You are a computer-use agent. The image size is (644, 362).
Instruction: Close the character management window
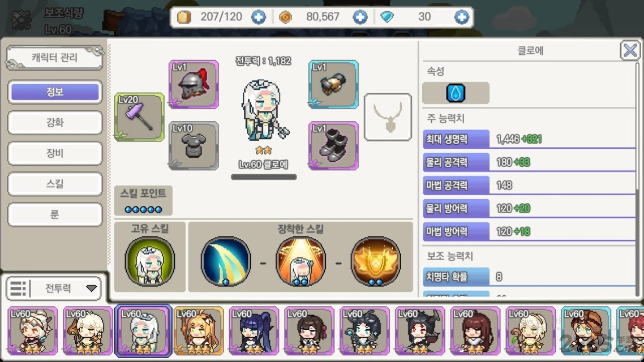pos(630,50)
